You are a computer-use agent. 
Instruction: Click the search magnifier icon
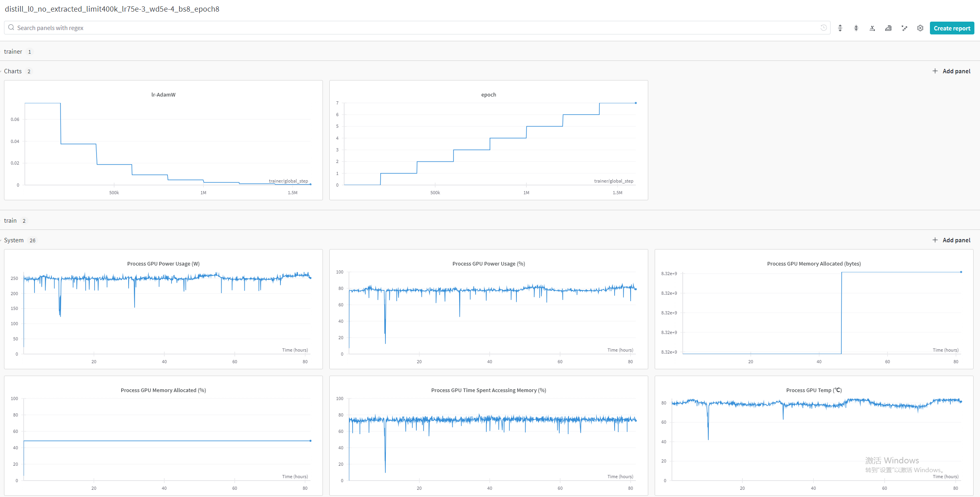point(11,28)
